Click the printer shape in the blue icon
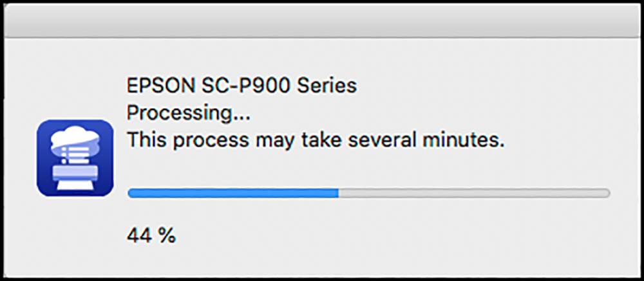 (75, 173)
